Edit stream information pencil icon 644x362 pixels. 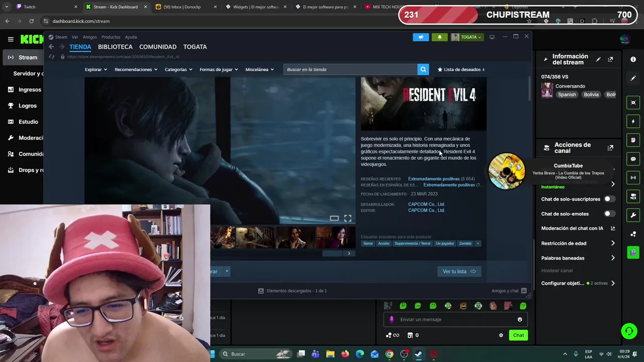(598, 59)
